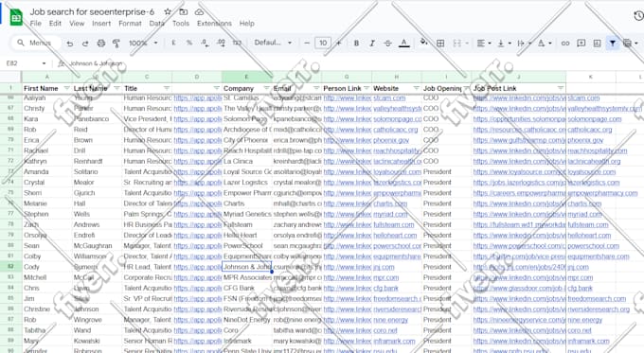Viewport: 644px width, 353px height.
Task: Toggle the filter funnel button
Action: coord(613,44)
